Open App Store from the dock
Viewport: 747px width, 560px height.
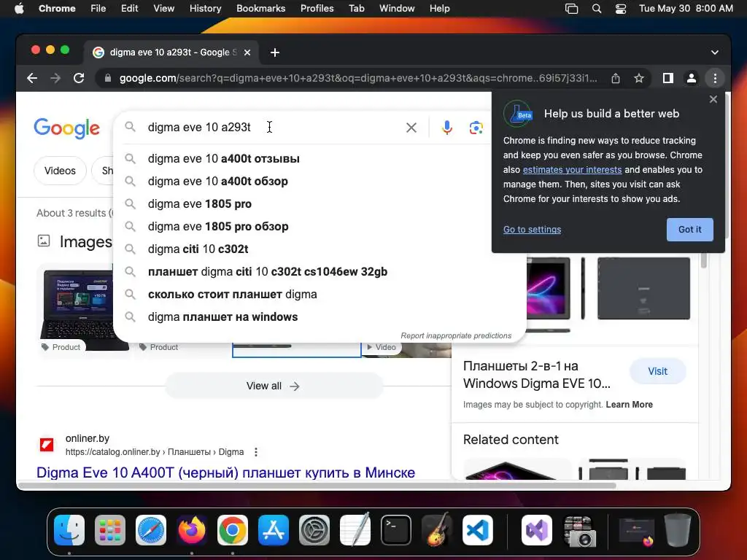274,530
